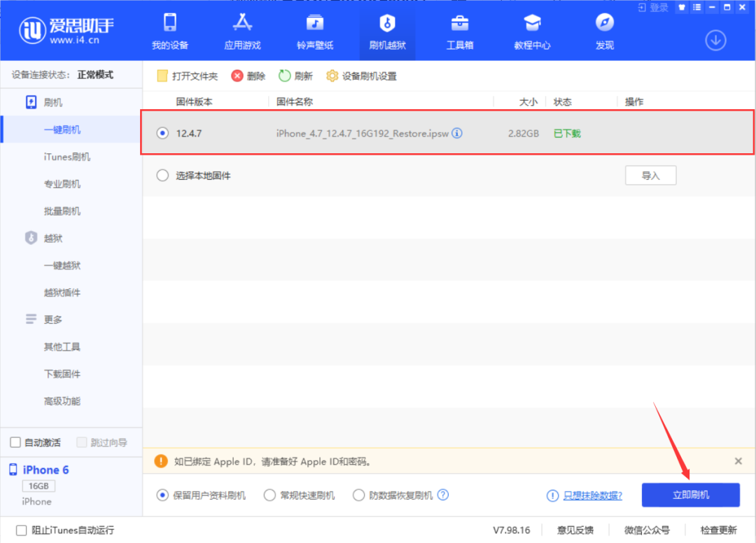Open 只想抹除数据? link
Screen dimensions: 756x543
tap(593, 495)
